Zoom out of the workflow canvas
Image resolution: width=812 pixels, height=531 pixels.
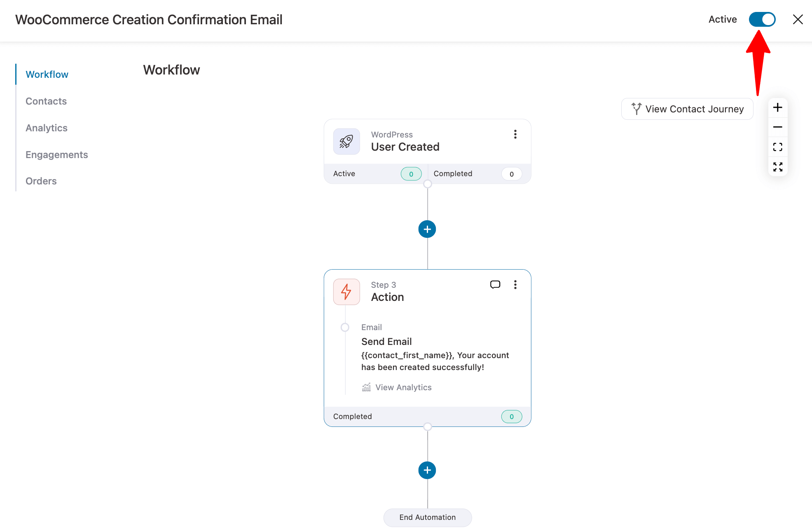coord(777,127)
